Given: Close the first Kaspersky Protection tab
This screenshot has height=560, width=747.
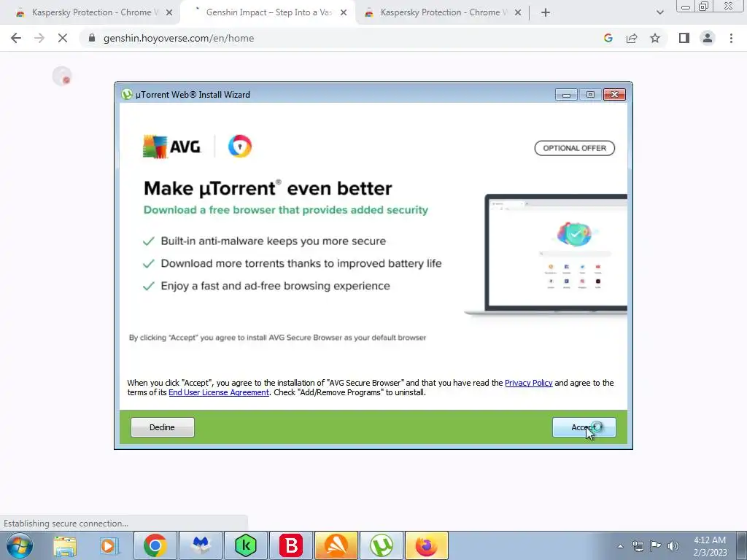Looking at the screenshot, I should pos(169,13).
